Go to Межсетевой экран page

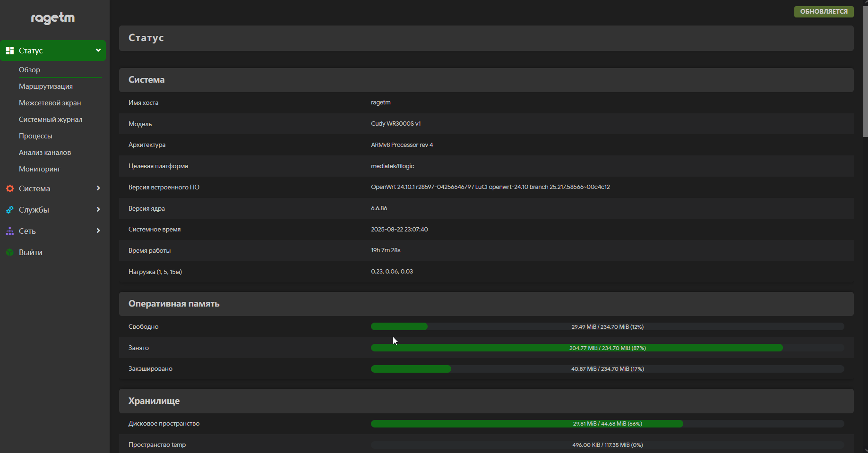[x=50, y=103]
